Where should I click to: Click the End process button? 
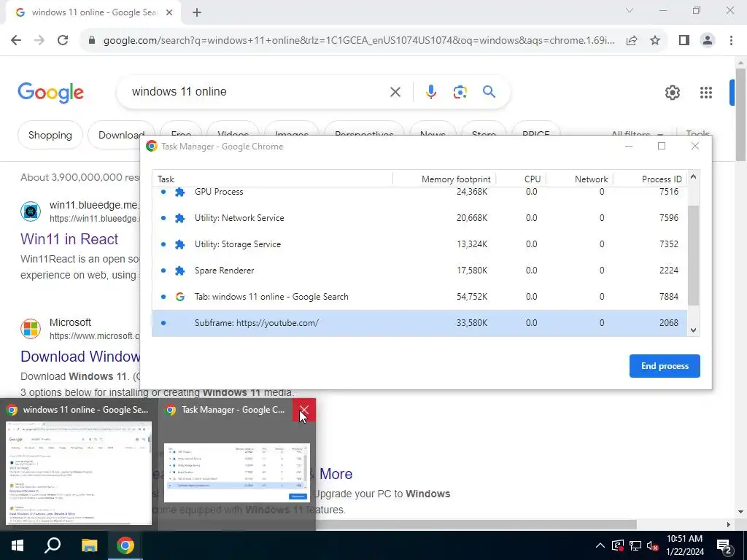(665, 366)
